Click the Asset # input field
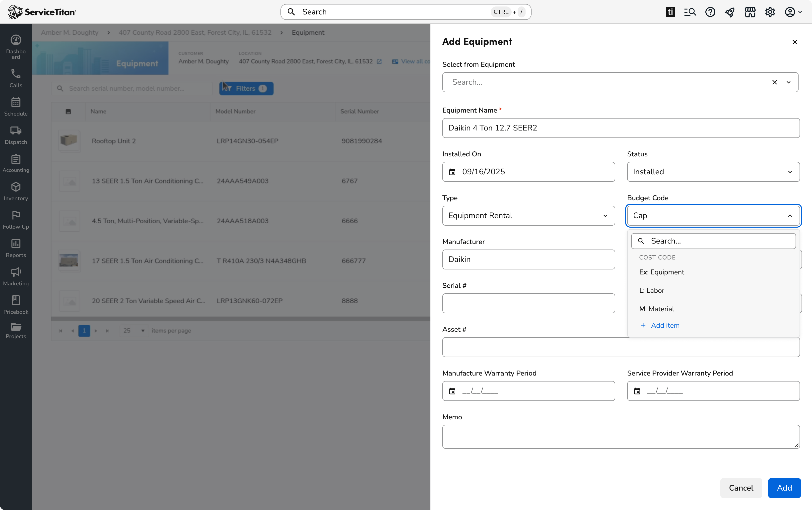 tap(621, 347)
